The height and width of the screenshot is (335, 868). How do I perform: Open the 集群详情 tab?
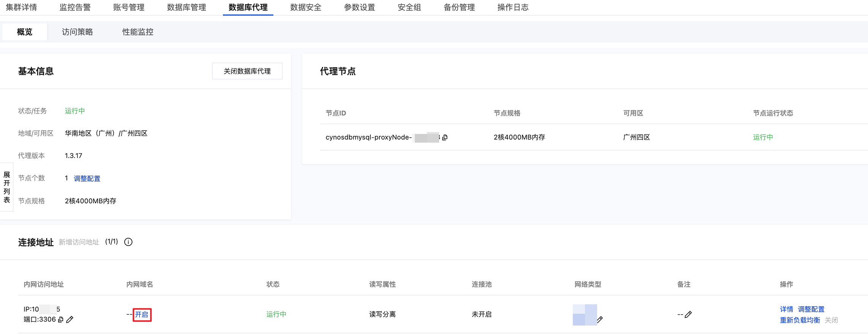click(21, 7)
